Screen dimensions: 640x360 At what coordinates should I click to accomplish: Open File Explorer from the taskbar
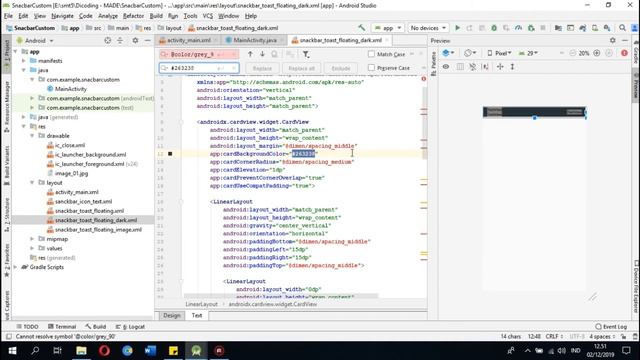coord(81,351)
